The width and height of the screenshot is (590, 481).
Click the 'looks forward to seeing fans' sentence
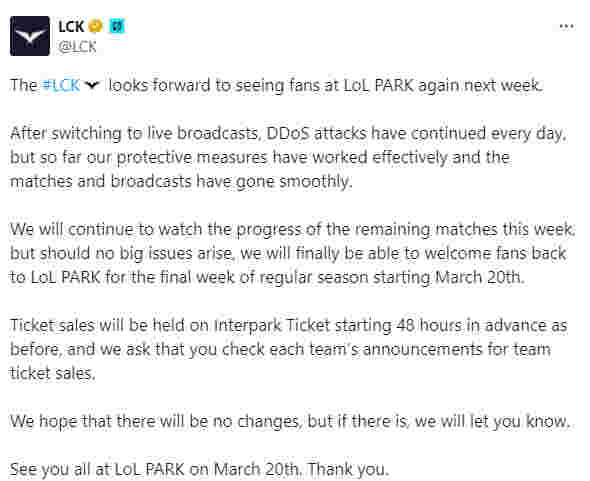[326, 85]
